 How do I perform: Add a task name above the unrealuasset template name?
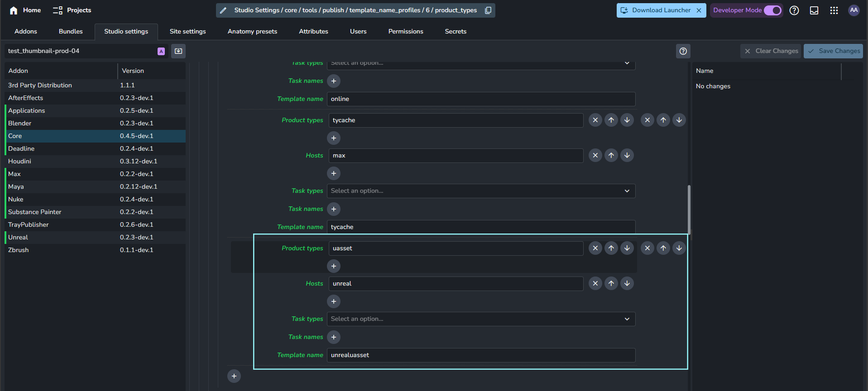point(334,337)
